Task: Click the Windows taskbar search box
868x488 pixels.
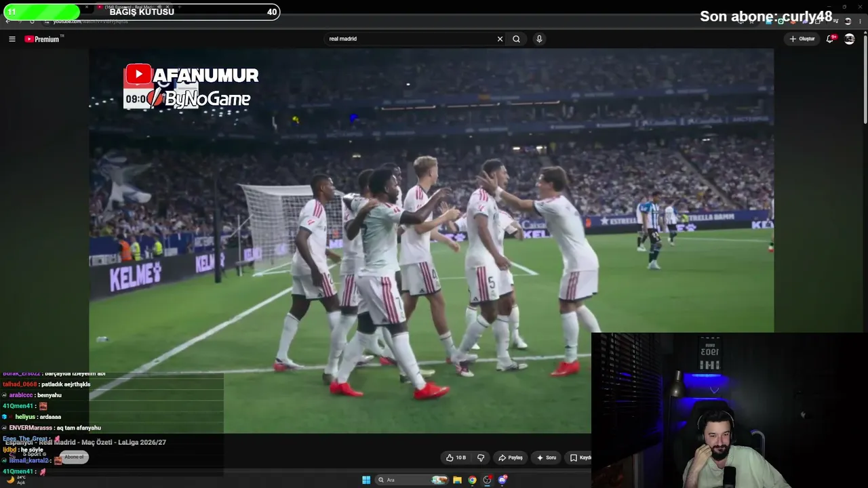Action: click(x=412, y=480)
